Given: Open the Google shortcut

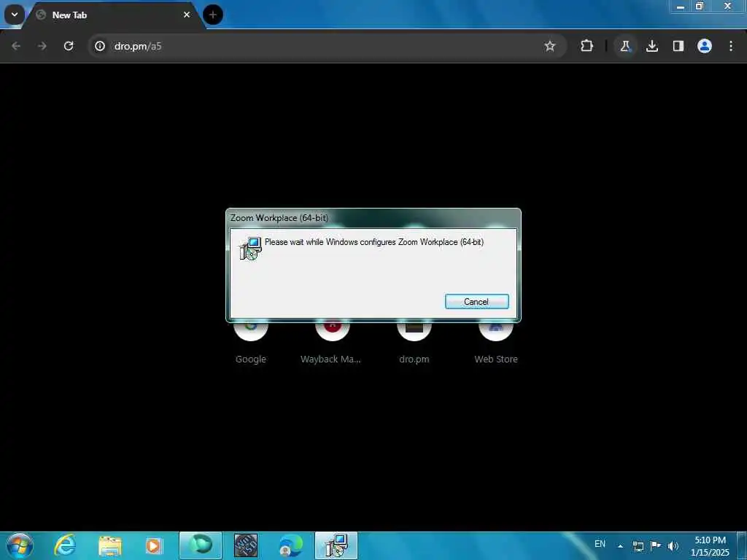Looking at the screenshot, I should click(x=251, y=341).
